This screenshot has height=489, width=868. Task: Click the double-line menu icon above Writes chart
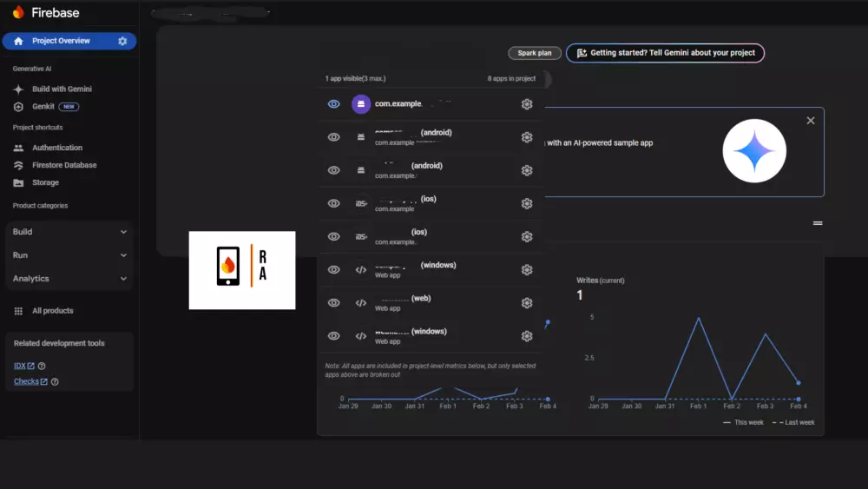[x=818, y=223]
